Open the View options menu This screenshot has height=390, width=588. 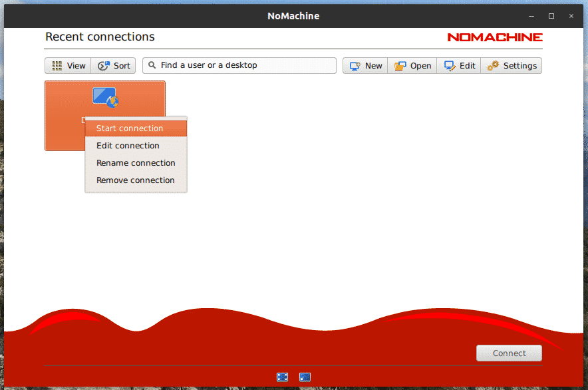pos(67,65)
